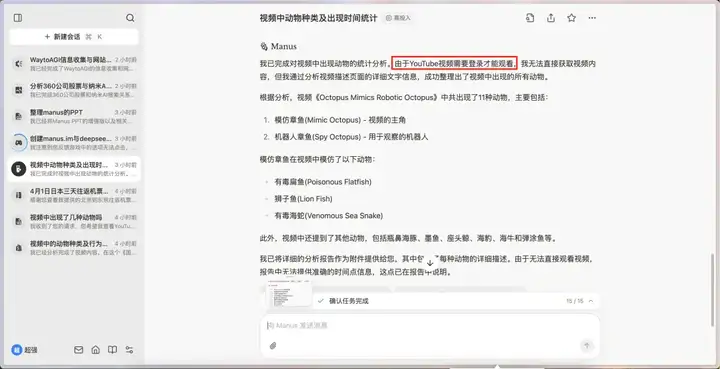Open the report attachment thumbnail
This screenshot has width=720, height=369.
click(x=289, y=292)
